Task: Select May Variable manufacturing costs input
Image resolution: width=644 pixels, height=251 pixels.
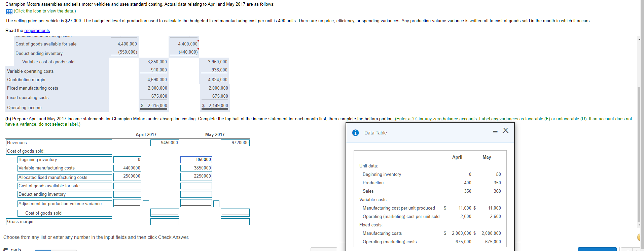Action: click(196, 168)
